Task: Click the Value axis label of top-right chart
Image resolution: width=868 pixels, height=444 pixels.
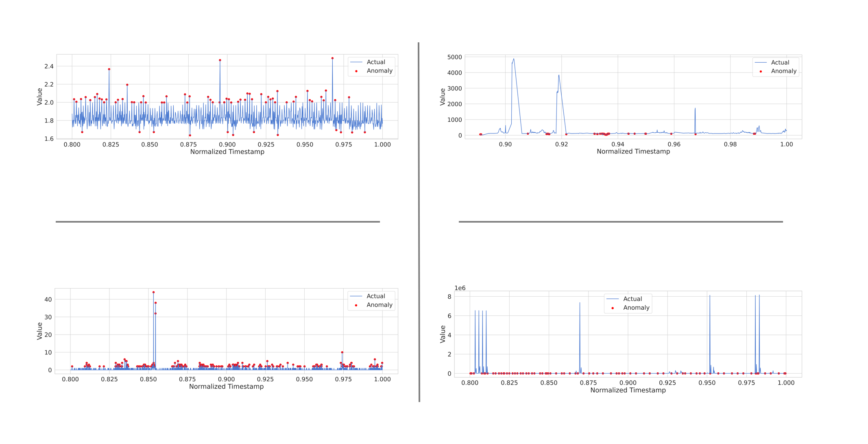Action: pyautogui.click(x=443, y=97)
